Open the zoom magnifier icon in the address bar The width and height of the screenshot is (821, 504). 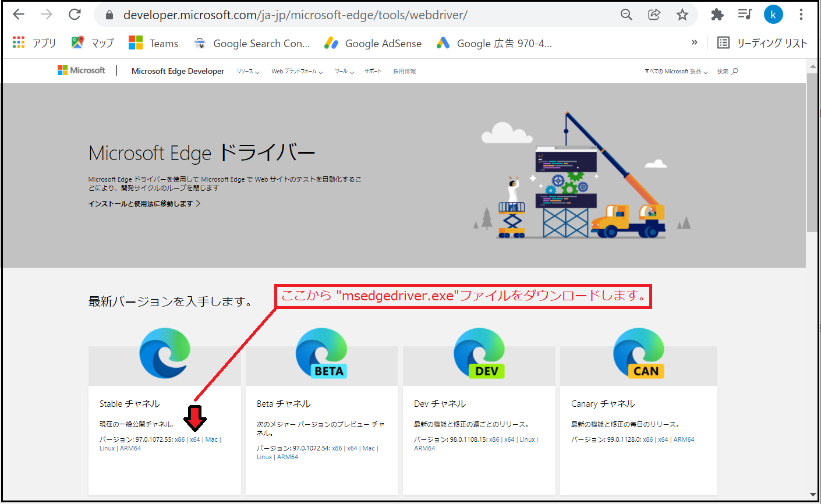click(627, 15)
